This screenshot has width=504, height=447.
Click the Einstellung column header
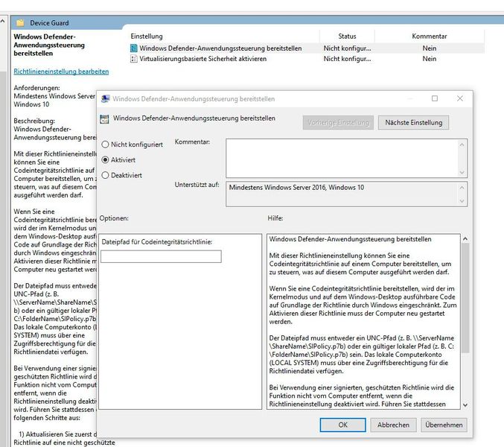tap(147, 37)
